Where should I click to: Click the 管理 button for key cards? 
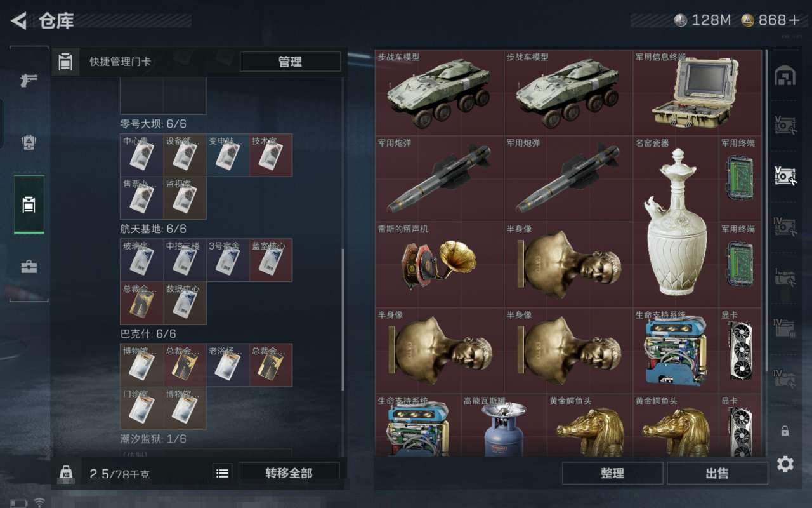point(290,62)
